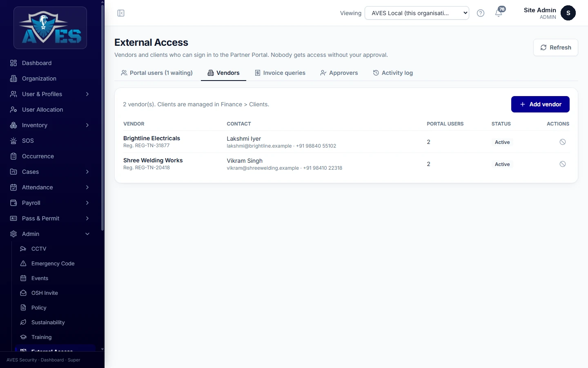588x368 pixels.
Task: Click the Refresh button
Action: pos(556,47)
